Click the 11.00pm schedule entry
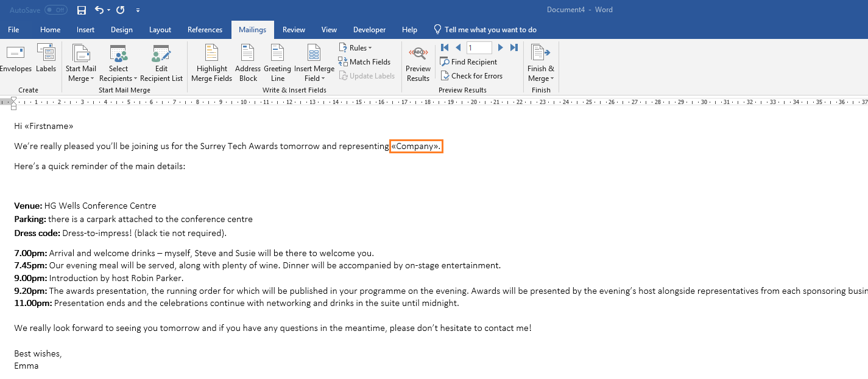Screen dimensions: 868x379 pyautogui.click(x=236, y=303)
